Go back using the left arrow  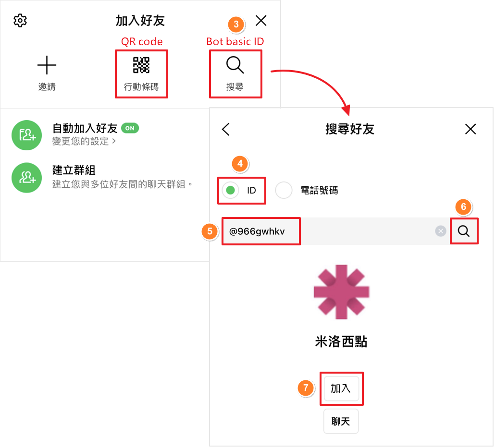tap(226, 129)
